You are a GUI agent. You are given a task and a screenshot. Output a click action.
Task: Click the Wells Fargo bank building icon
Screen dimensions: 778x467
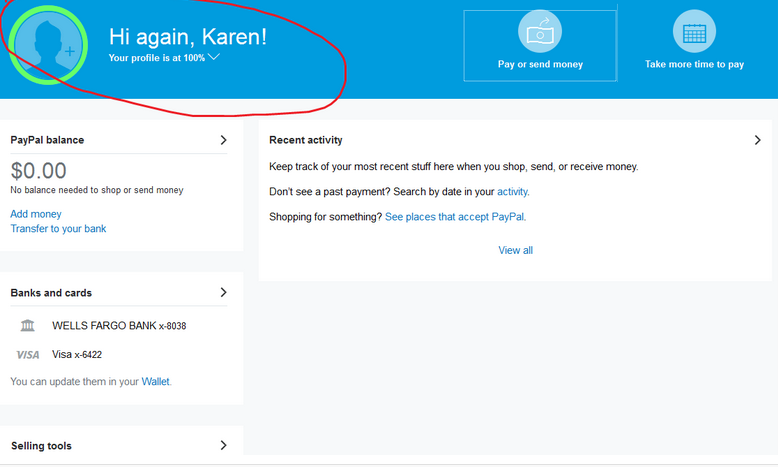click(x=28, y=326)
